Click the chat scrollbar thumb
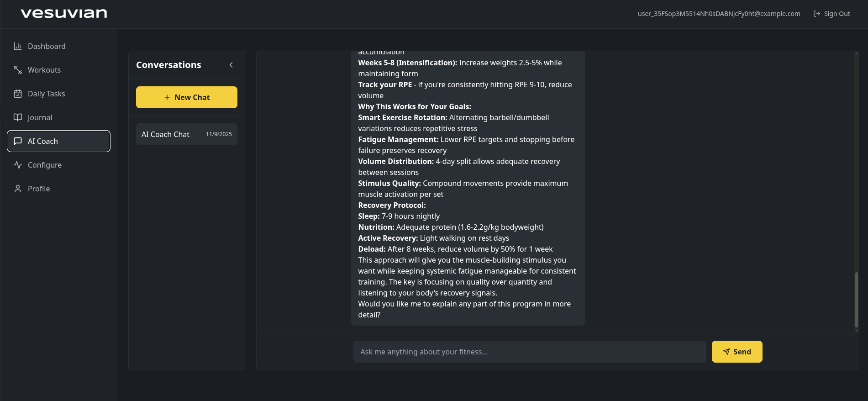The height and width of the screenshot is (401, 868). 856,300
